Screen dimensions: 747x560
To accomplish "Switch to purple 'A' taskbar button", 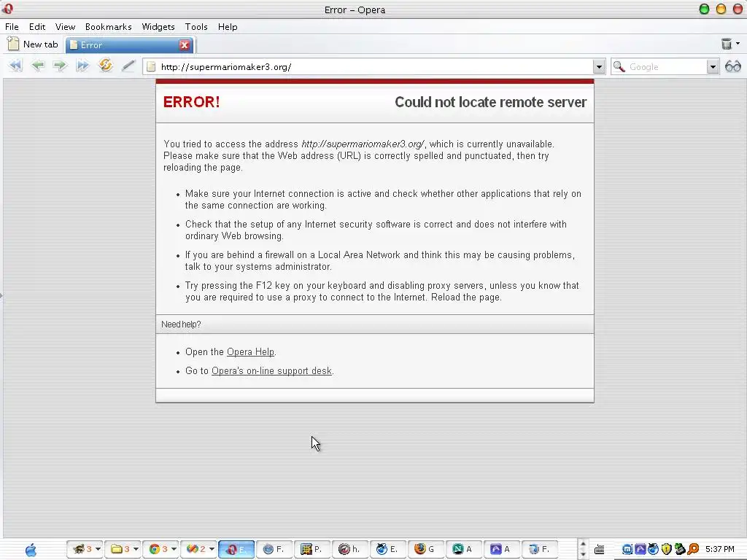I will point(501,549).
